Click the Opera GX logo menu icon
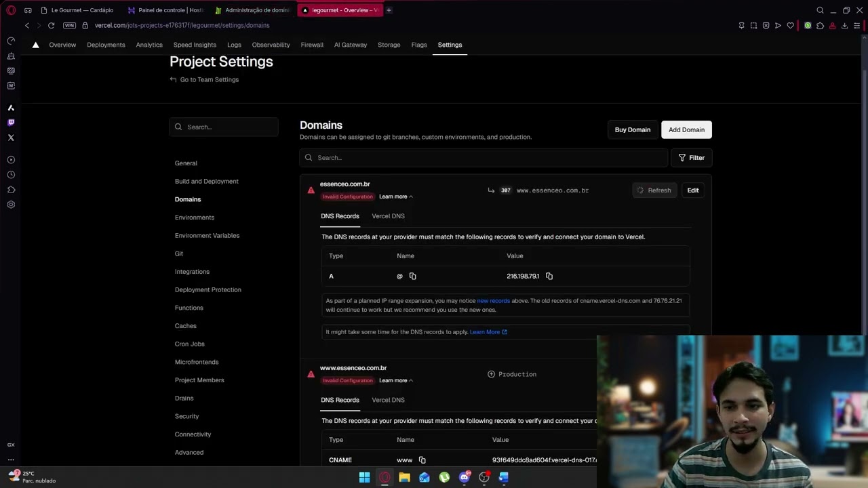Viewport: 868px width, 488px height. click(x=11, y=10)
